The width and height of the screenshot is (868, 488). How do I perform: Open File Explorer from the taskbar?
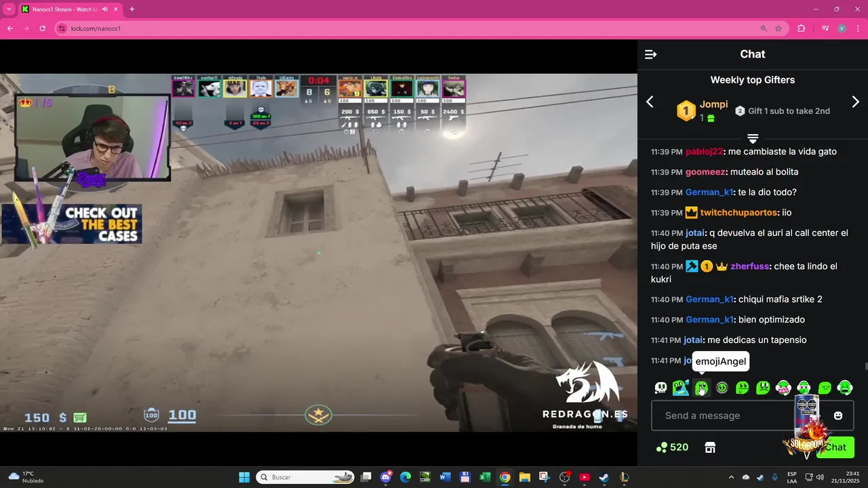point(525,477)
